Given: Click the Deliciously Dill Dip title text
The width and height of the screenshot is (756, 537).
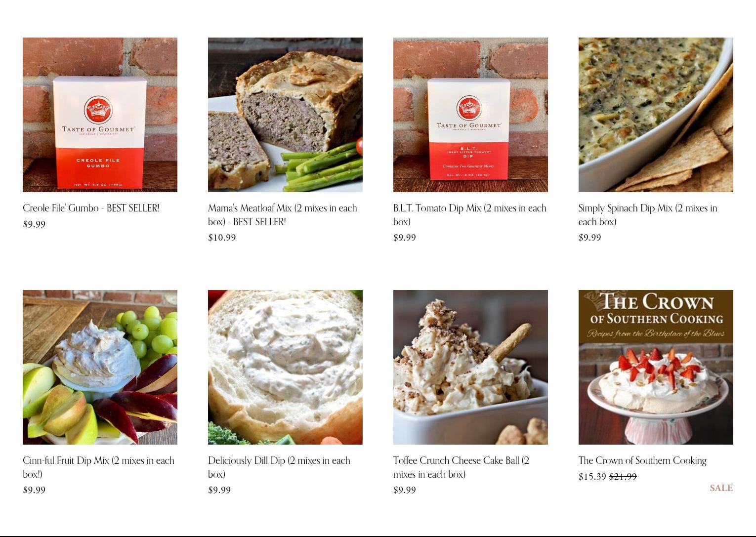Looking at the screenshot, I should (279, 467).
